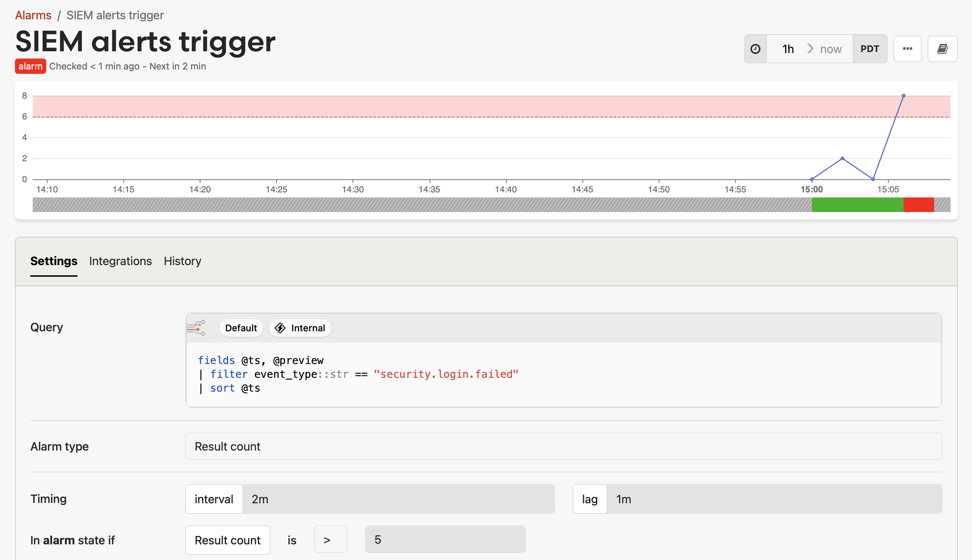Image resolution: width=972 pixels, height=560 pixels.
Task: Click the green OK segment of status bar
Action: pyautogui.click(x=857, y=205)
